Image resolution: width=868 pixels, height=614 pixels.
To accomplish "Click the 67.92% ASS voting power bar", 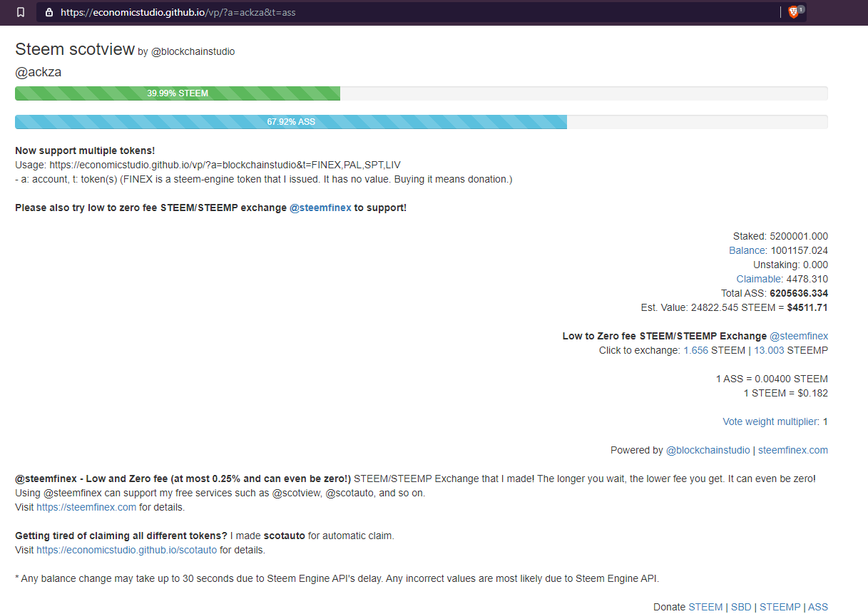I will (291, 122).
